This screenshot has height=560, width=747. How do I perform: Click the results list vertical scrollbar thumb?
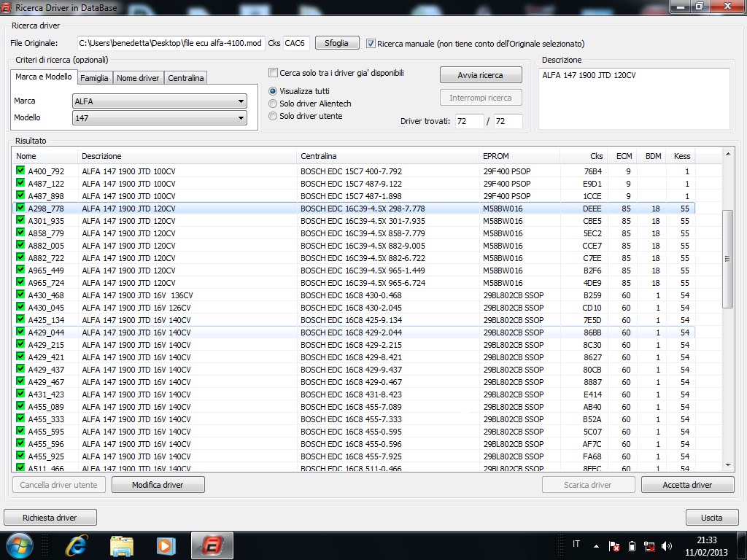[x=727, y=259]
